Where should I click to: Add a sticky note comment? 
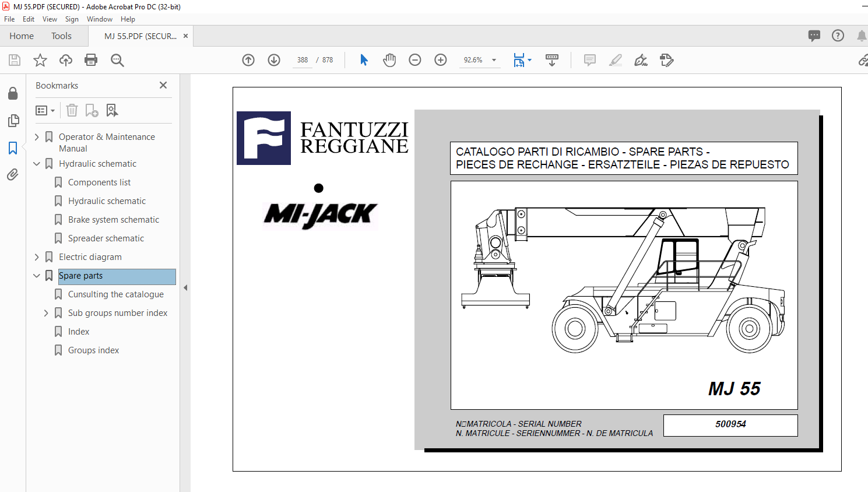pyautogui.click(x=590, y=60)
